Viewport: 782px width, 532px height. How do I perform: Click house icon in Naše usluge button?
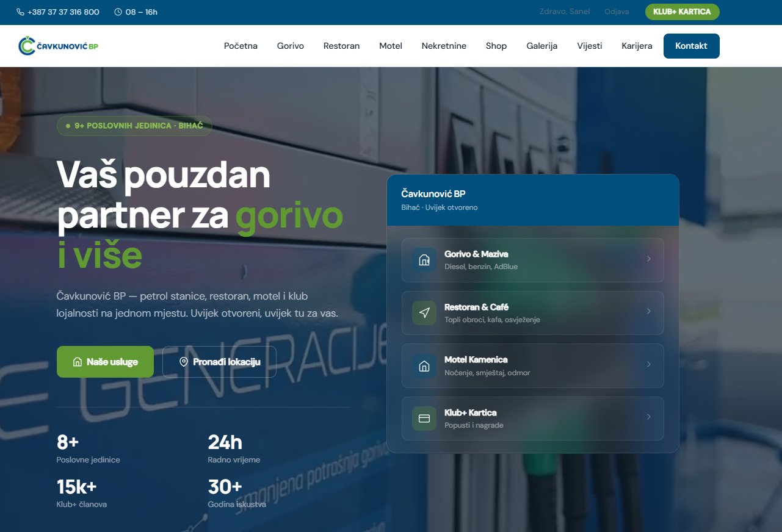coord(78,362)
